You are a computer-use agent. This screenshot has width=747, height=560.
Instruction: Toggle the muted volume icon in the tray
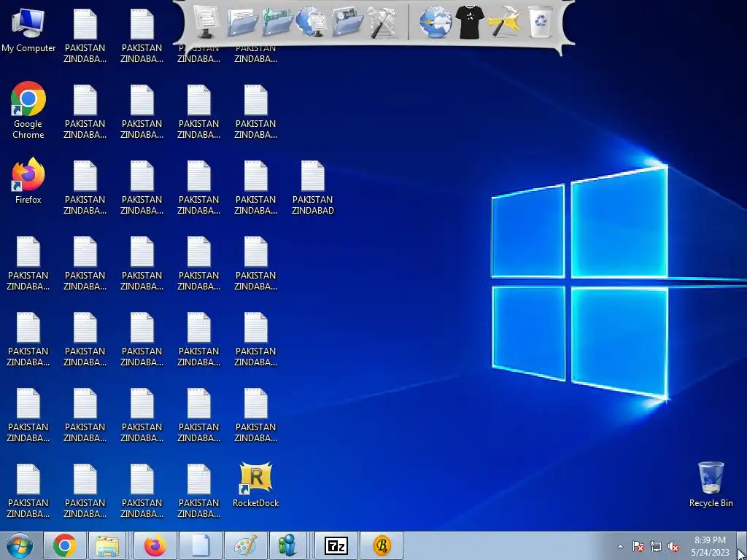673,546
